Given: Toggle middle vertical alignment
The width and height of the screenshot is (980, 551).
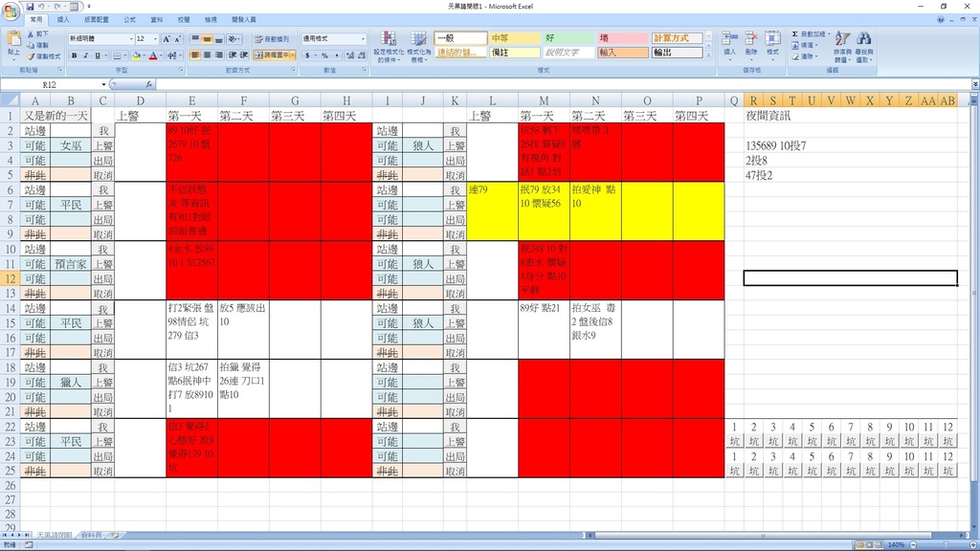Looking at the screenshot, I should (207, 38).
